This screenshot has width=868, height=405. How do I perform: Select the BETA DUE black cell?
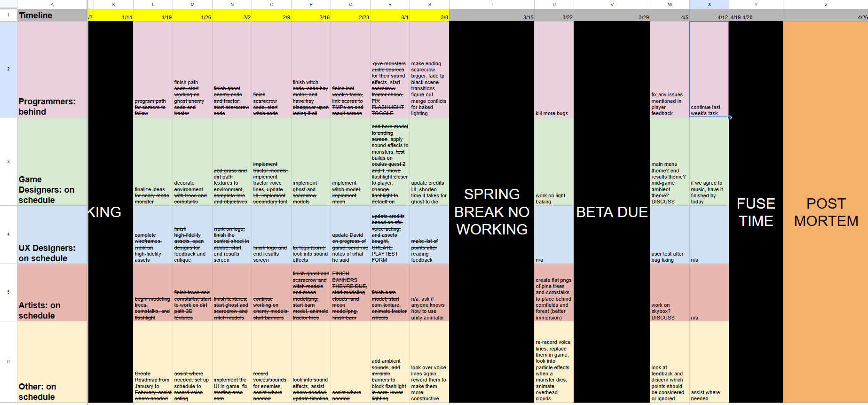[x=612, y=211]
